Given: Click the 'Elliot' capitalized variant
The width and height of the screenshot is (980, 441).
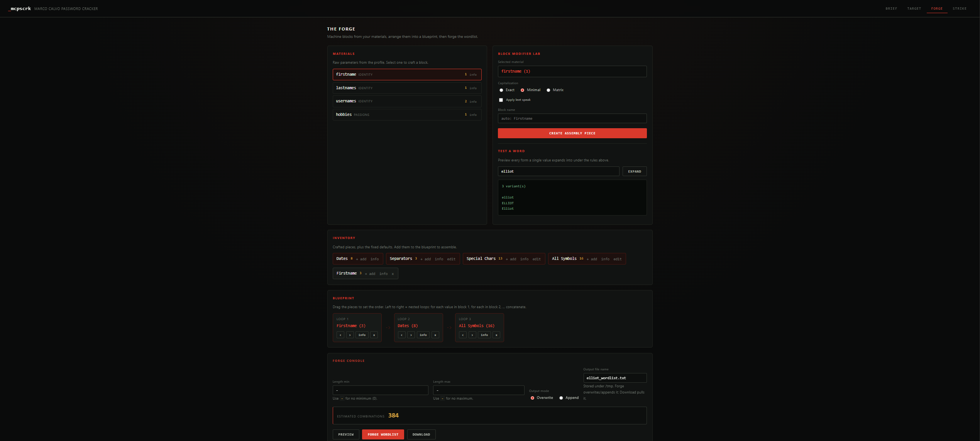Looking at the screenshot, I should click(x=508, y=209).
